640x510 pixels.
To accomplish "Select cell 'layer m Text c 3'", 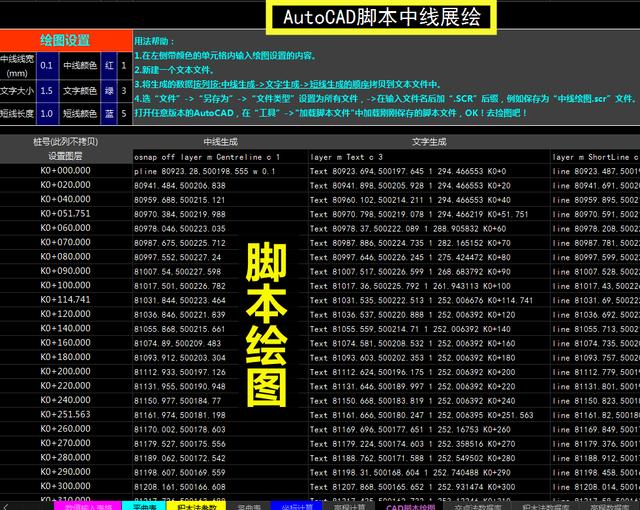I will pyautogui.click(x=429, y=157).
